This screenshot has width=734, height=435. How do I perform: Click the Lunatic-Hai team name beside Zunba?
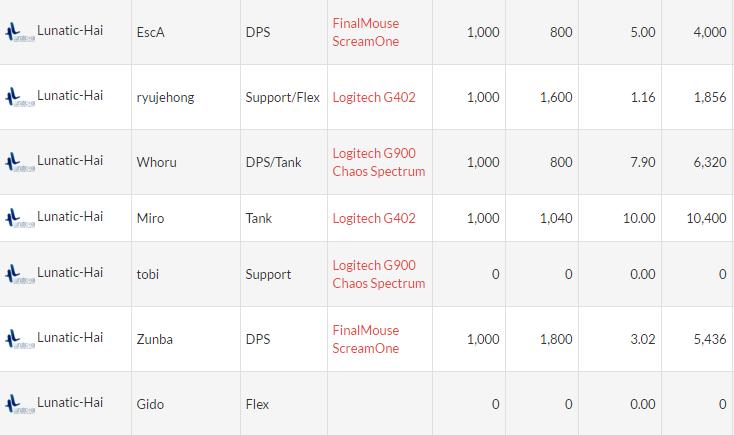[70, 337]
